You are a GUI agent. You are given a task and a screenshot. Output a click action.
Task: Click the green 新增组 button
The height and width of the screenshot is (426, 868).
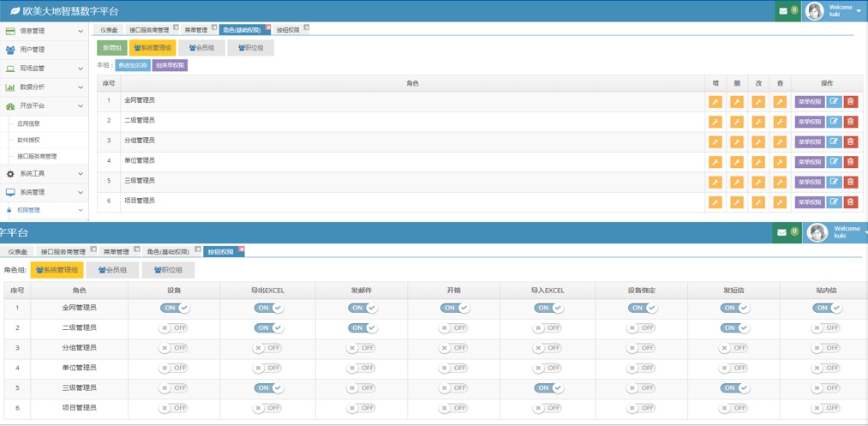[112, 48]
